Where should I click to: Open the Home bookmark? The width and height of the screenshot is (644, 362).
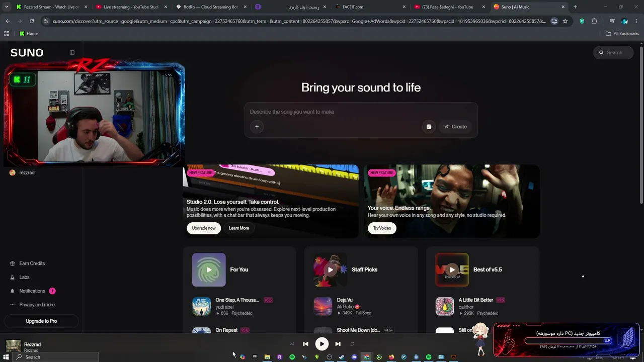click(x=29, y=33)
